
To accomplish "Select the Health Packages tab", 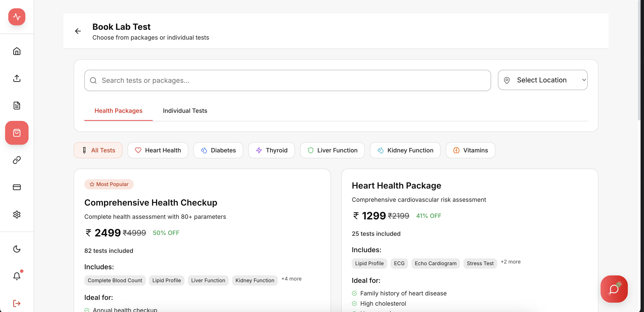I will [118, 111].
